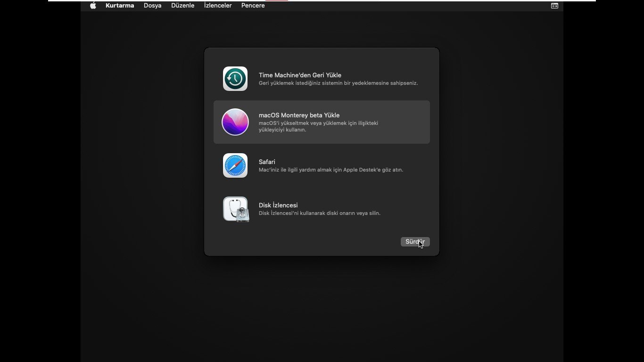
Task: Click the Time Machine icon
Action: pos(235,79)
